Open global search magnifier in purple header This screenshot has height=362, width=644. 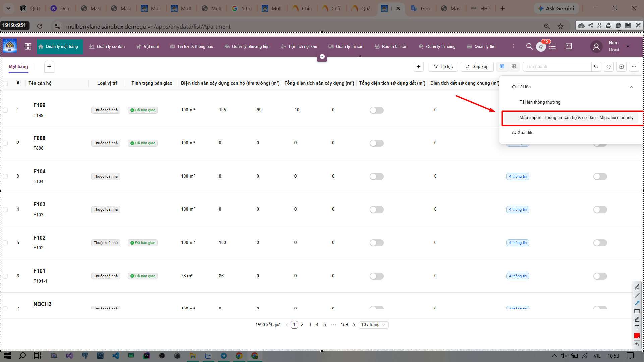[x=529, y=46]
